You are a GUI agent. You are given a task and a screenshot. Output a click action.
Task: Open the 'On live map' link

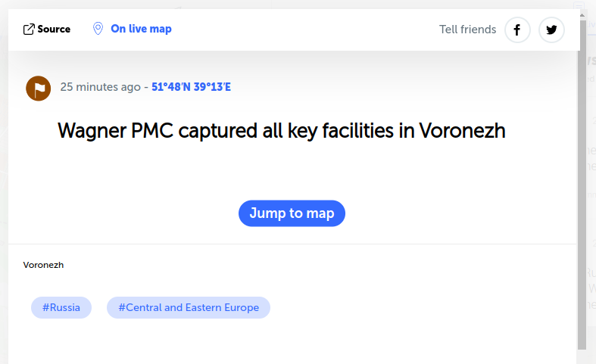(x=141, y=29)
